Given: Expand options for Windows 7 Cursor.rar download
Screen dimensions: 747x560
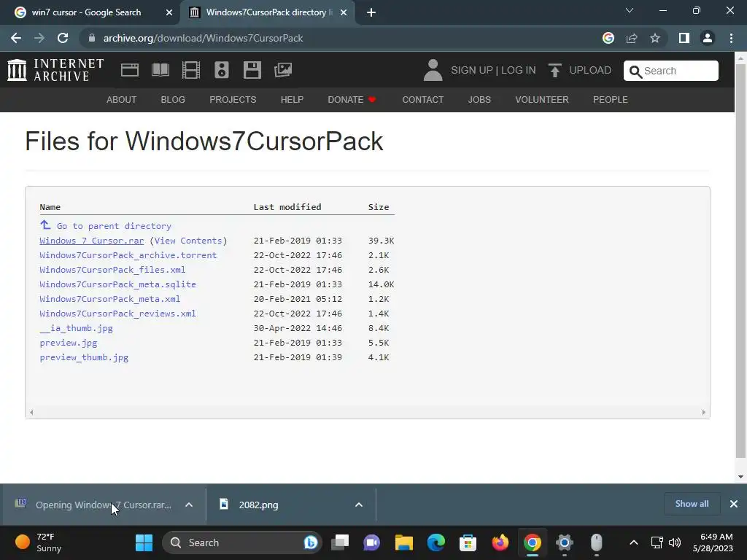Looking at the screenshot, I should [x=189, y=505].
